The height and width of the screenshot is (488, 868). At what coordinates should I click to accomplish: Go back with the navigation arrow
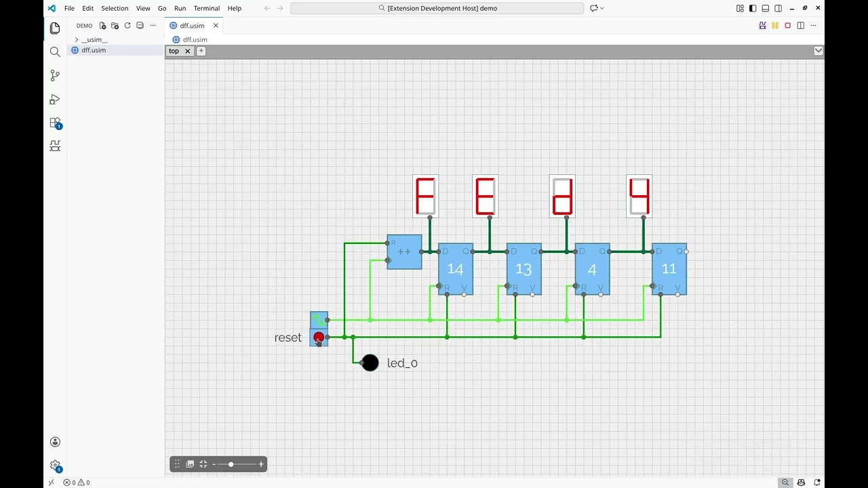click(267, 8)
